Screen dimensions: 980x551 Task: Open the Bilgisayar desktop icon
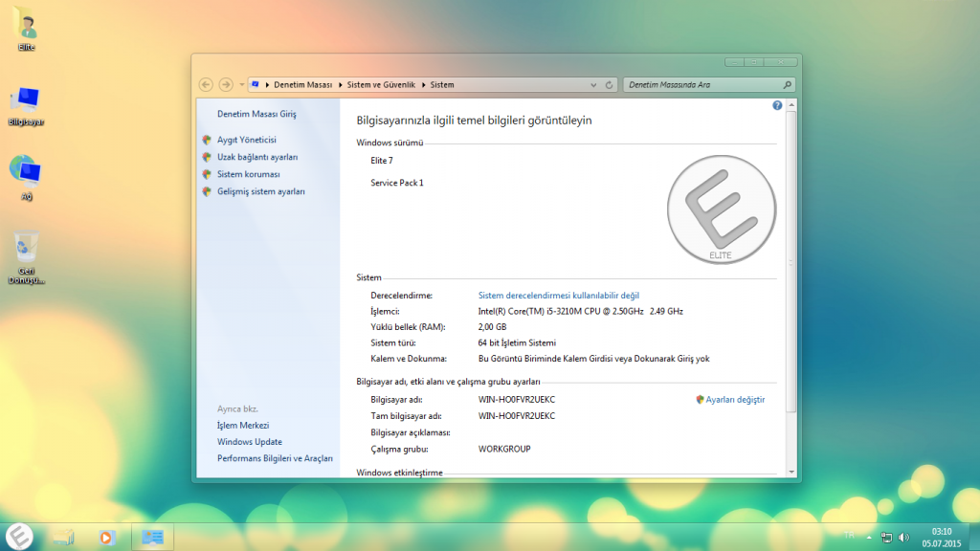point(26,106)
